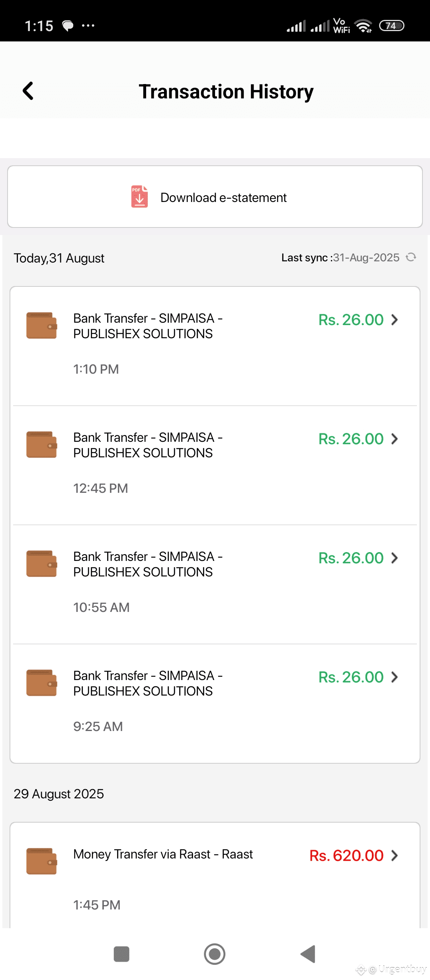
Task: Tap Android recent apps square button
Action: 121,954
